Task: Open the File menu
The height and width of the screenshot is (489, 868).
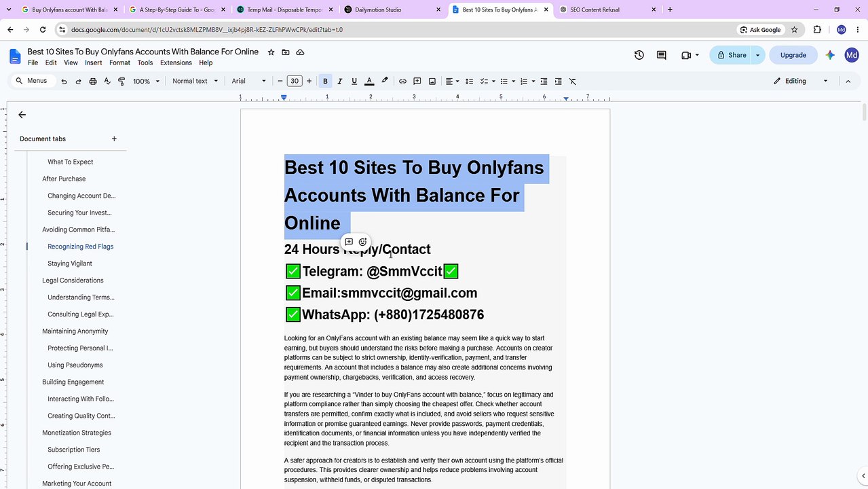Action: 33,62
